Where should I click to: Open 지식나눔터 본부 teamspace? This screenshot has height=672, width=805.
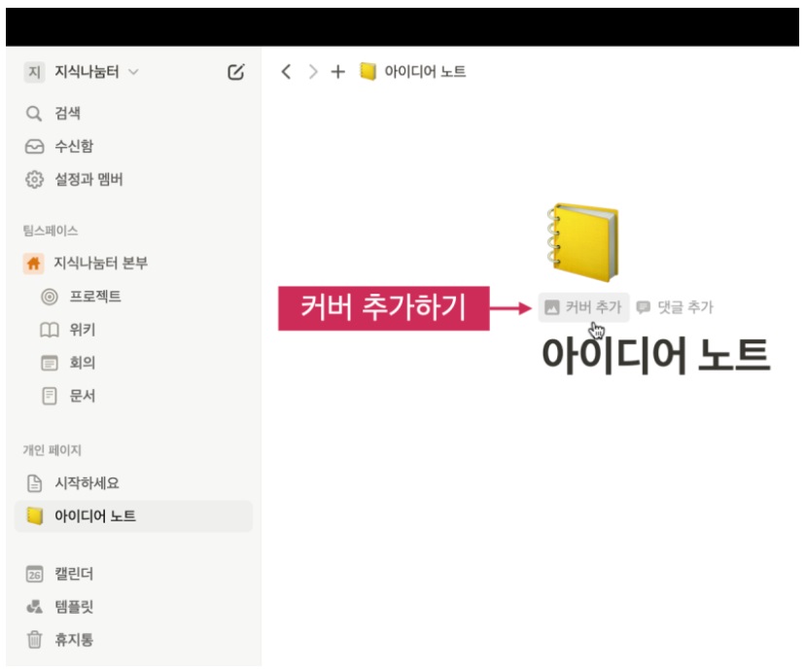tap(101, 263)
